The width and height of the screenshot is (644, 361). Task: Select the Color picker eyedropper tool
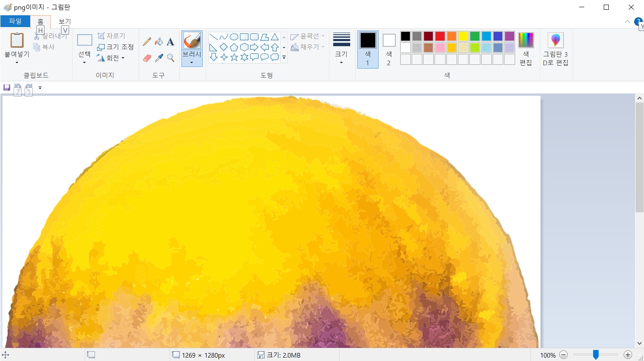coord(159,58)
